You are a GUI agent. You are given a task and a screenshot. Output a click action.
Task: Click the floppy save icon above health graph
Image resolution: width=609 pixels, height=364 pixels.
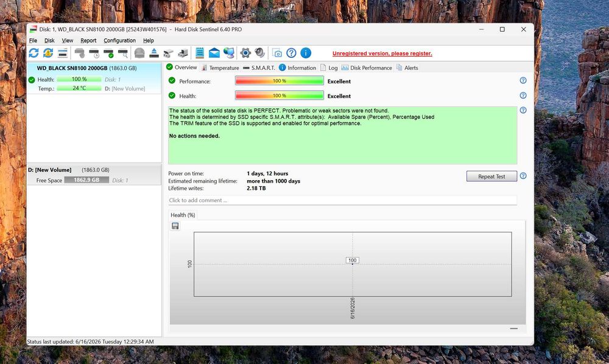tap(175, 226)
